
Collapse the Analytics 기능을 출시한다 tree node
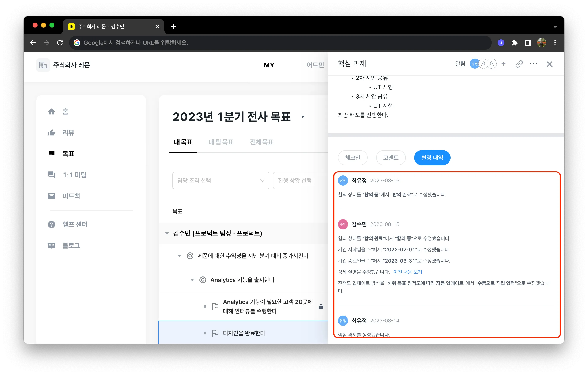pos(192,280)
